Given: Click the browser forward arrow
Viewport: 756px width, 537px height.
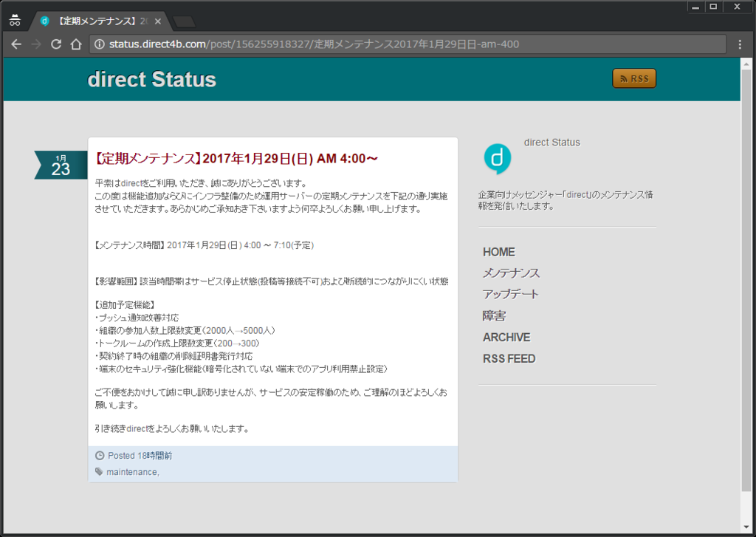Looking at the screenshot, I should click(x=36, y=44).
